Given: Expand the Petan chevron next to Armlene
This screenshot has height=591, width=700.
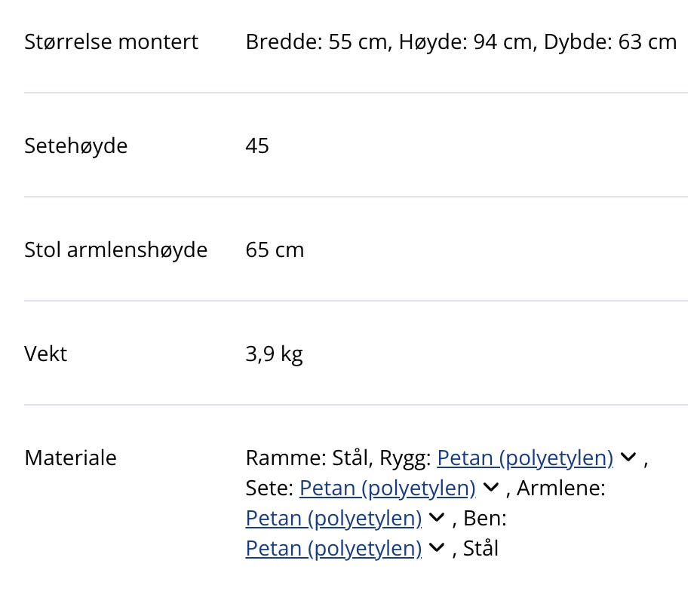Looking at the screenshot, I should click(x=436, y=518).
